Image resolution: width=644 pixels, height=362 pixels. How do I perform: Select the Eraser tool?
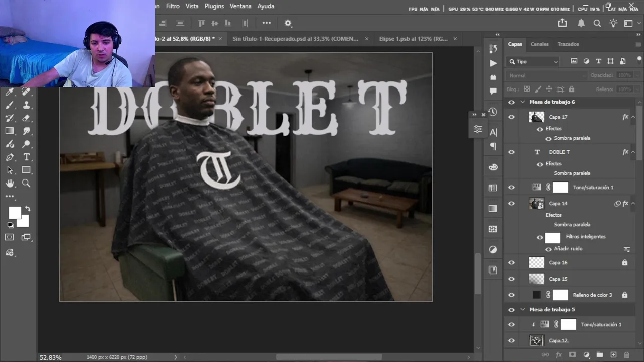tap(26, 118)
